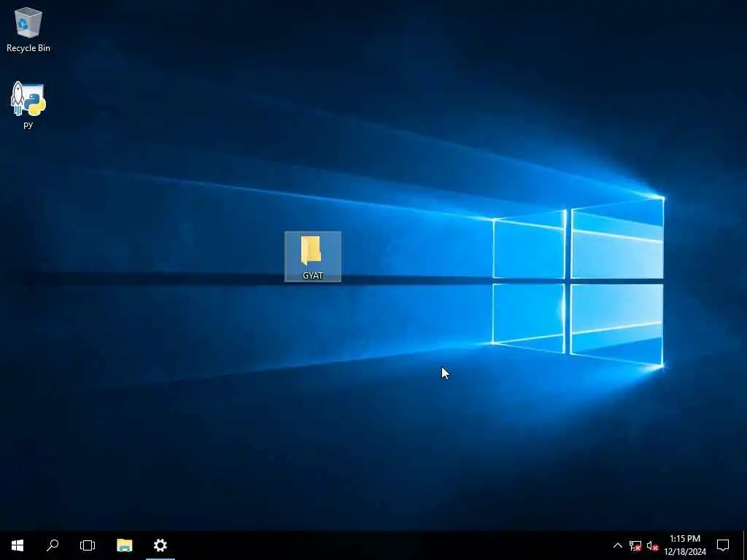This screenshot has width=747, height=560.
Task: Open taskbar Search magnifier
Action: point(53,545)
